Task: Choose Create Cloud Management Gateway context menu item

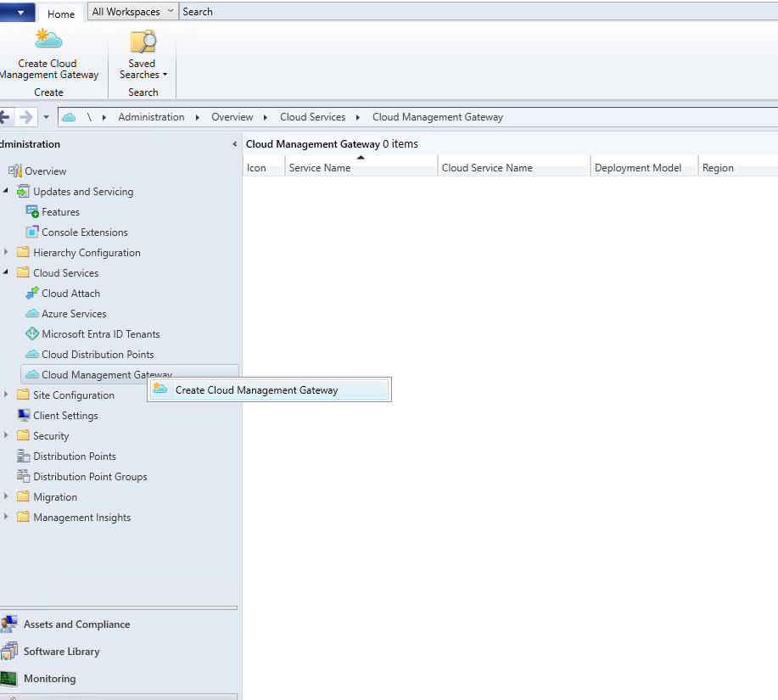Action: [x=256, y=390]
